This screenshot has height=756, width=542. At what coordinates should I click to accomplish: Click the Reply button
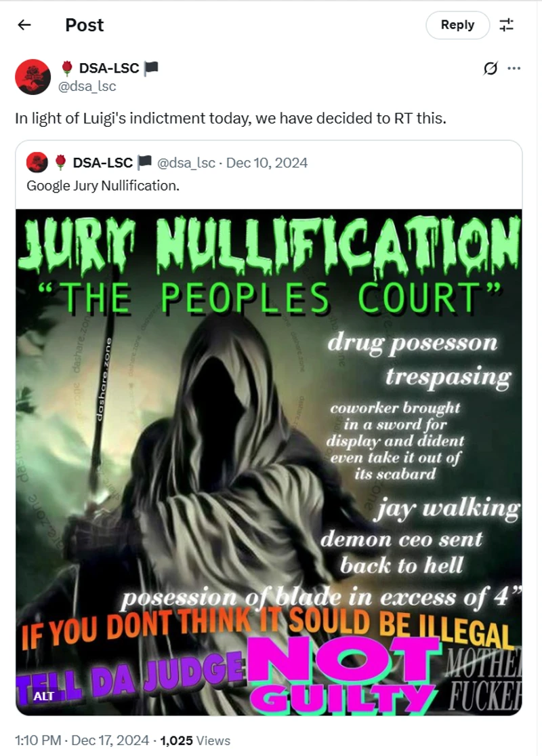tap(457, 25)
